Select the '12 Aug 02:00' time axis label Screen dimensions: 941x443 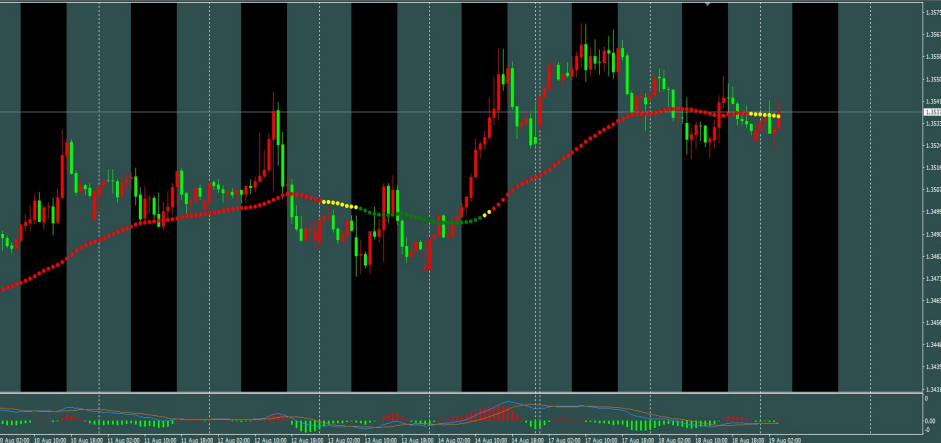click(x=233, y=440)
